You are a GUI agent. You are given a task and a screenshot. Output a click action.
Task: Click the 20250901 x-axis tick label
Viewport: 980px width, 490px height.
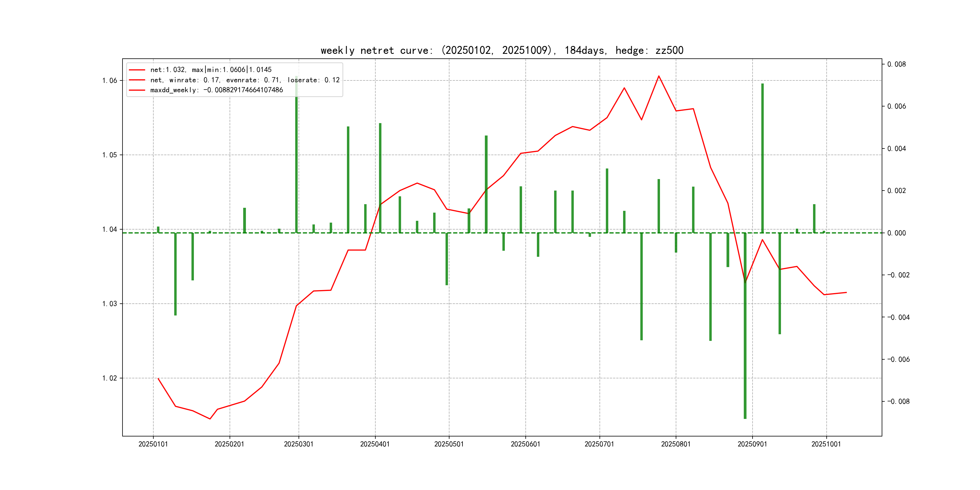[x=752, y=444]
